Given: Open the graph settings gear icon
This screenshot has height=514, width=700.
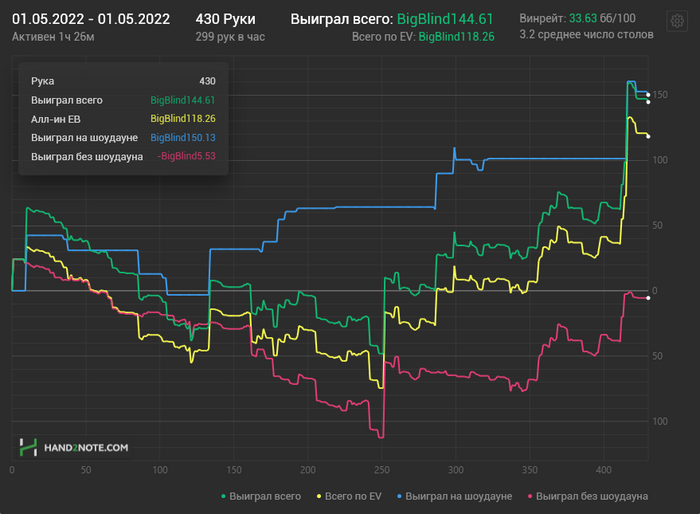Looking at the screenshot, I should 677,21.
